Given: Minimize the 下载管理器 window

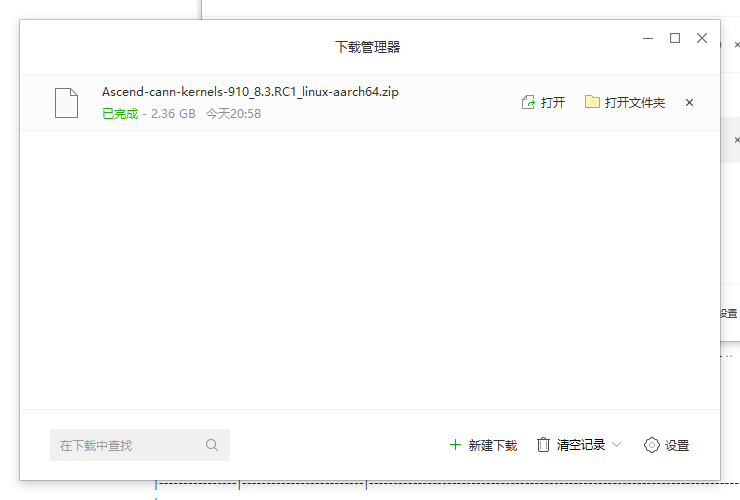Looking at the screenshot, I should 648,38.
